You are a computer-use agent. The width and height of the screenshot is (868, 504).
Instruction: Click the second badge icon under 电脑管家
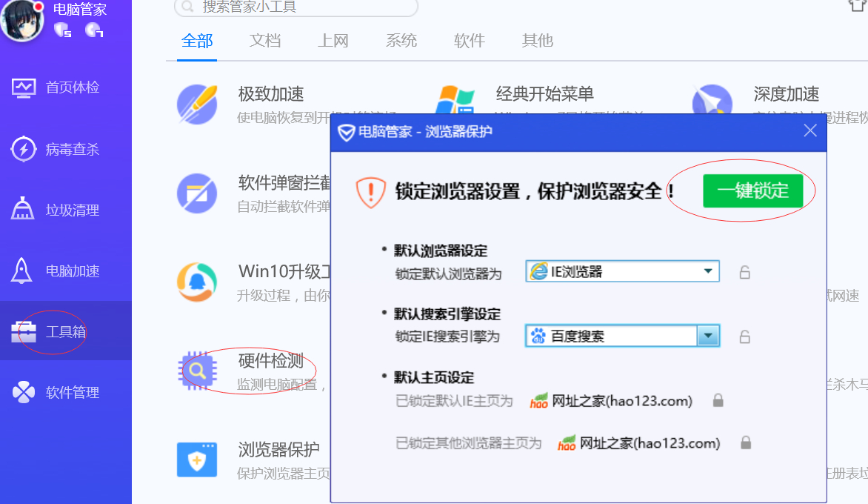94,30
